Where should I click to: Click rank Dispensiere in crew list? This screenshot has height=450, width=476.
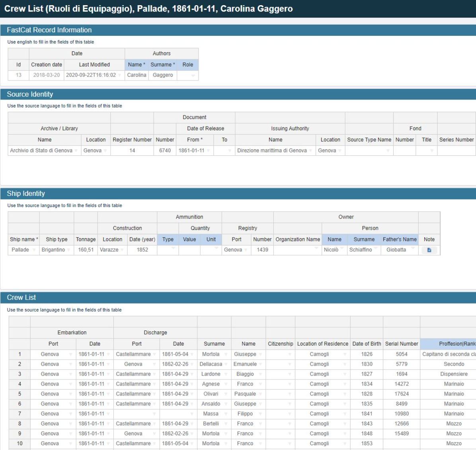pyautogui.click(x=454, y=374)
